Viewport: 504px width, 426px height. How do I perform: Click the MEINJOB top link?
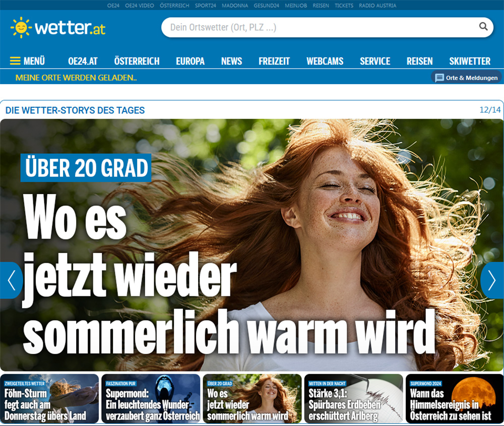pos(296,6)
